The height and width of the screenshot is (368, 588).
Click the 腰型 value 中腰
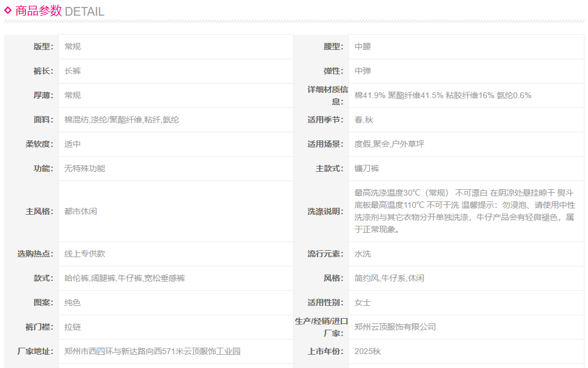click(363, 46)
